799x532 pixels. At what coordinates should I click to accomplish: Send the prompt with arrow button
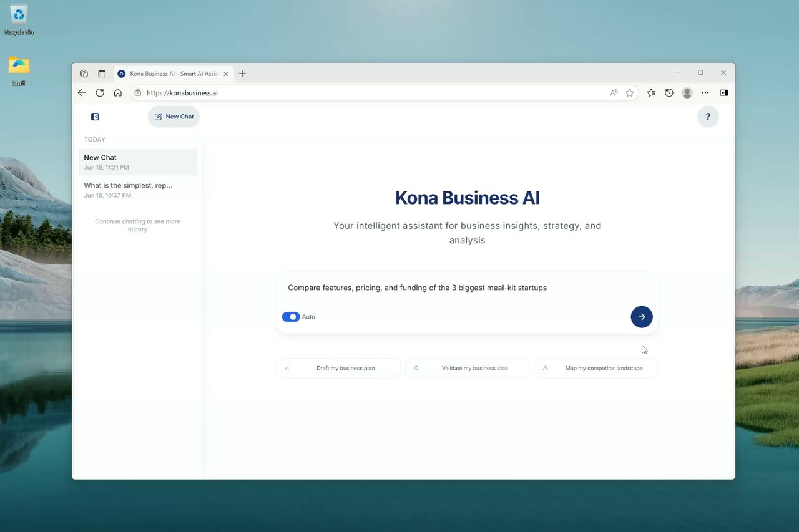(642, 317)
